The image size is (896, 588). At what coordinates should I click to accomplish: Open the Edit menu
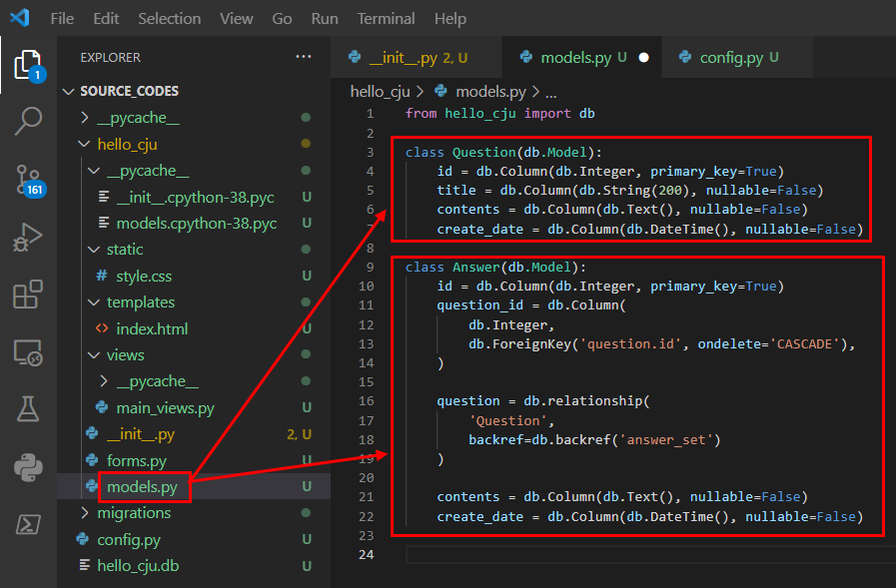(106, 19)
